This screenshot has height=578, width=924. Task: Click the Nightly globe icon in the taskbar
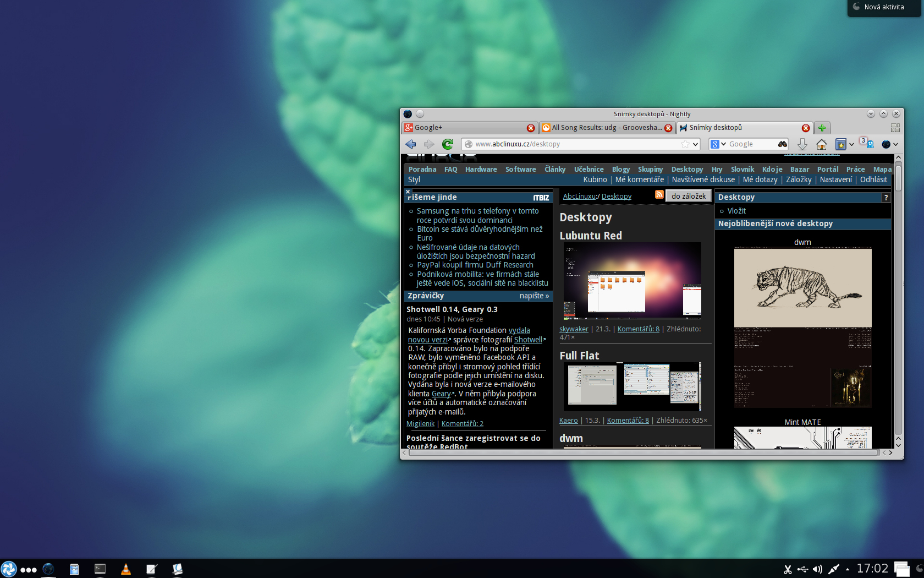[x=48, y=569]
